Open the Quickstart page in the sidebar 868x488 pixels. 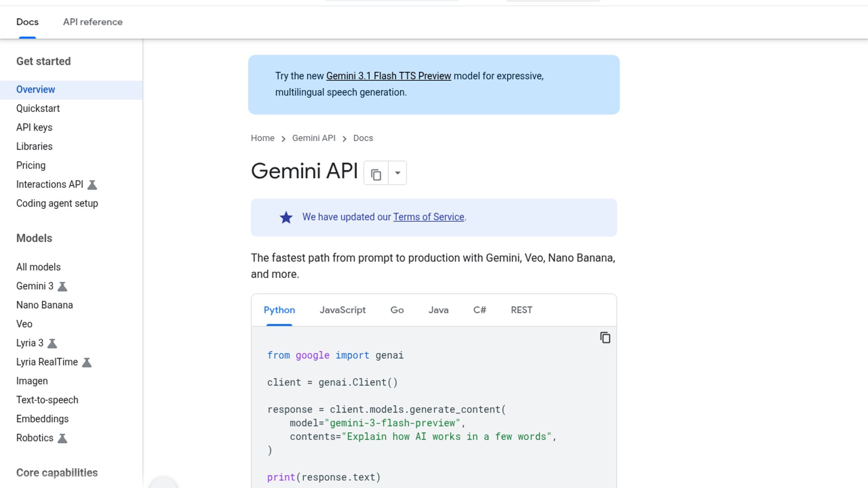pyautogui.click(x=38, y=109)
